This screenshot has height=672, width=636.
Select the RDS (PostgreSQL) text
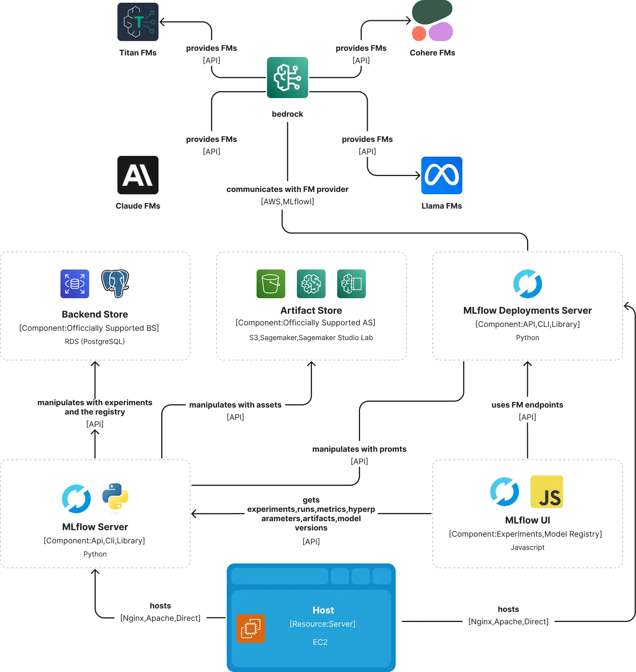tap(95, 342)
